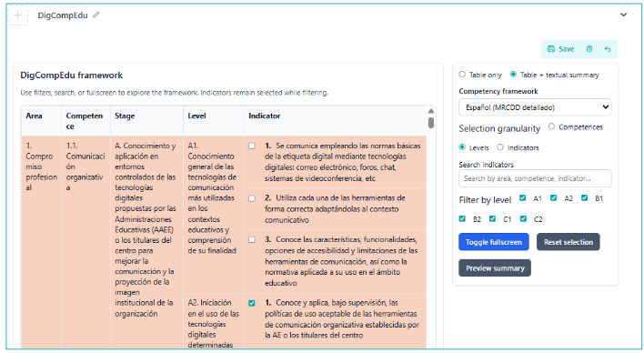644x353 pixels.
Task: Click the Competence column header
Action: pyautogui.click(x=85, y=121)
